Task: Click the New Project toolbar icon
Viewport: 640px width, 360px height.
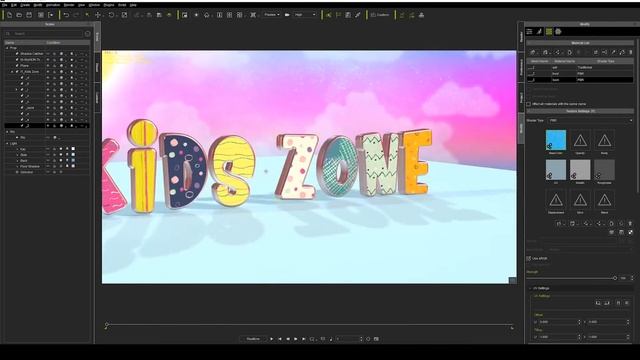Action: 9,15
